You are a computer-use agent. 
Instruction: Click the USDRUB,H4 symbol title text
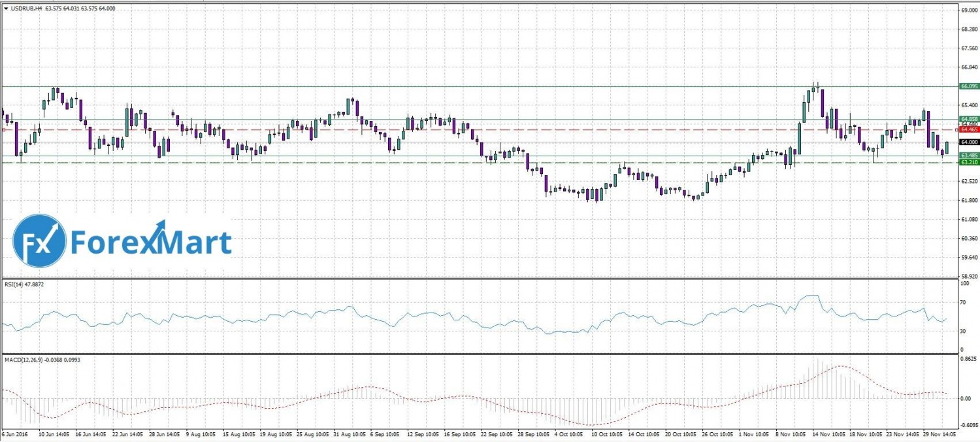coord(25,8)
